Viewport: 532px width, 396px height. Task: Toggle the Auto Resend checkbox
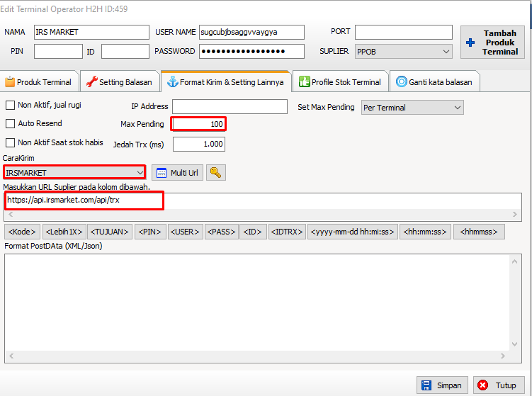click(x=11, y=124)
